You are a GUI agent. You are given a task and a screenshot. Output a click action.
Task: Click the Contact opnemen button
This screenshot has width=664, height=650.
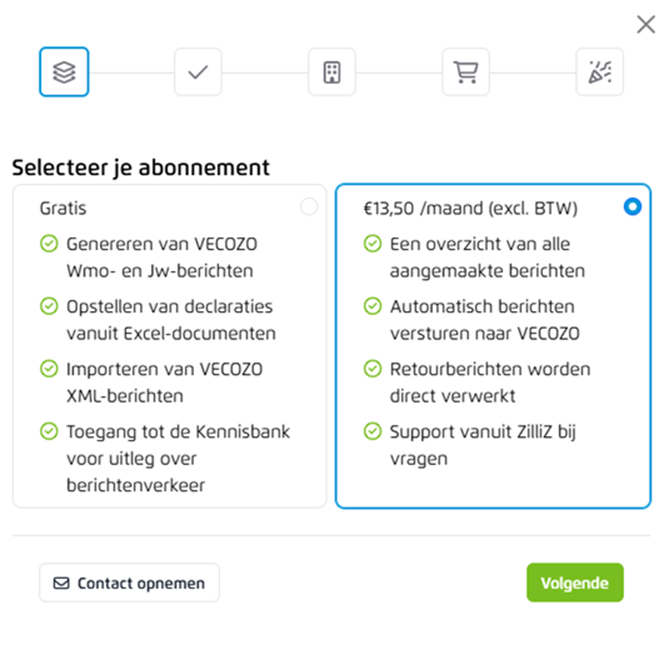point(129,583)
